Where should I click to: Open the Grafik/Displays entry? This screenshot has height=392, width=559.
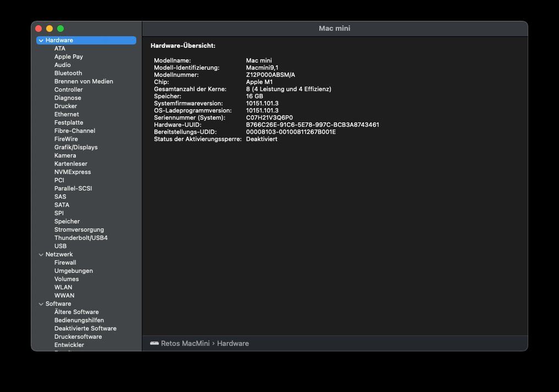76,147
